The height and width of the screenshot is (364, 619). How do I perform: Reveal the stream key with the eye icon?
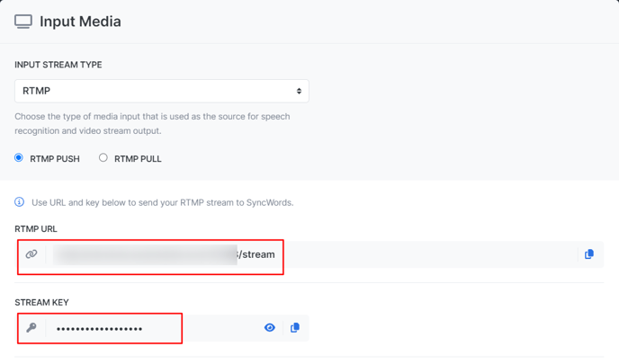tap(270, 328)
